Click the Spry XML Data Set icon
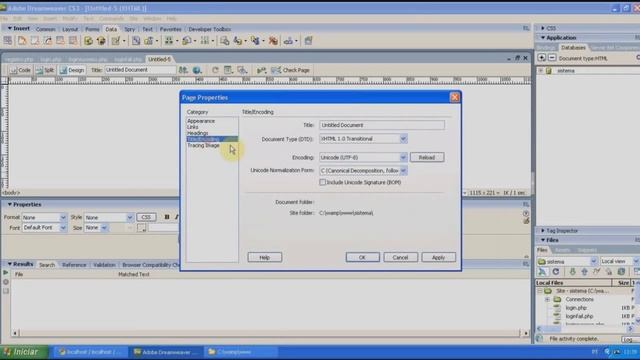The image size is (640, 360). [22, 41]
